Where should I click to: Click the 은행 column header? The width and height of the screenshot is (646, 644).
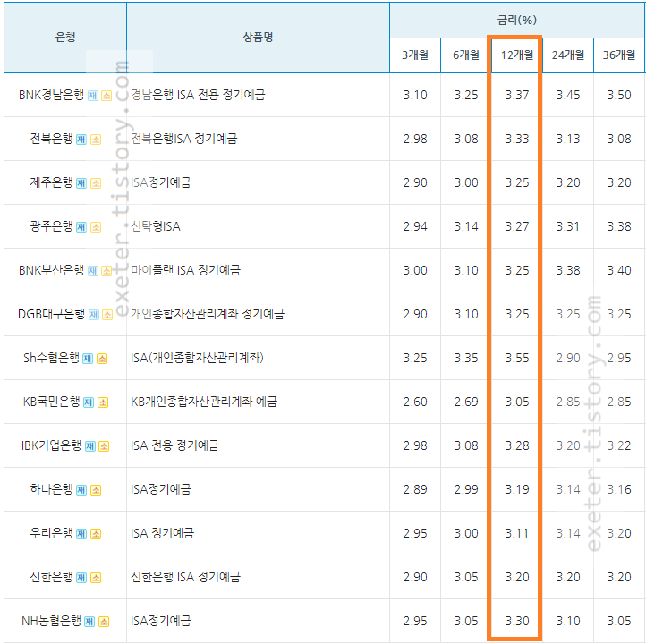pyautogui.click(x=65, y=37)
